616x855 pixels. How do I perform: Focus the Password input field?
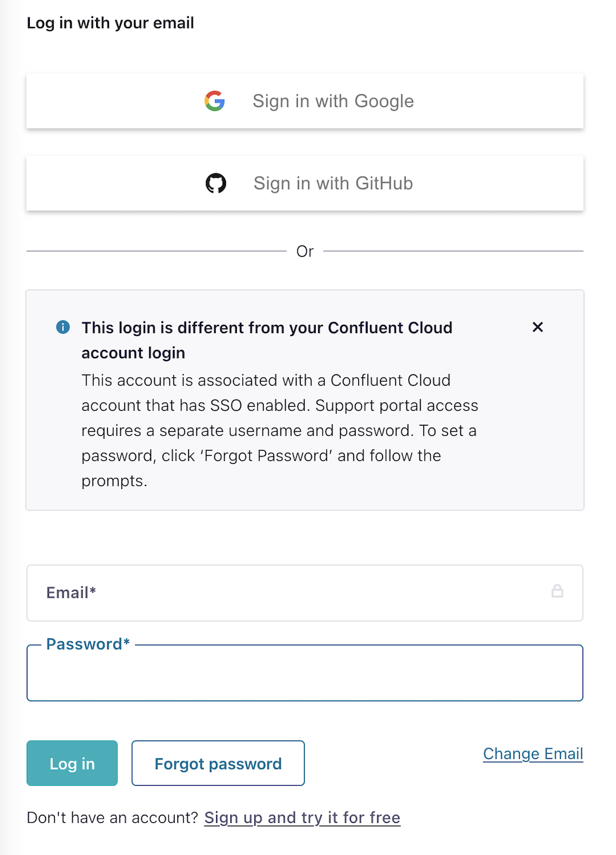click(305, 673)
